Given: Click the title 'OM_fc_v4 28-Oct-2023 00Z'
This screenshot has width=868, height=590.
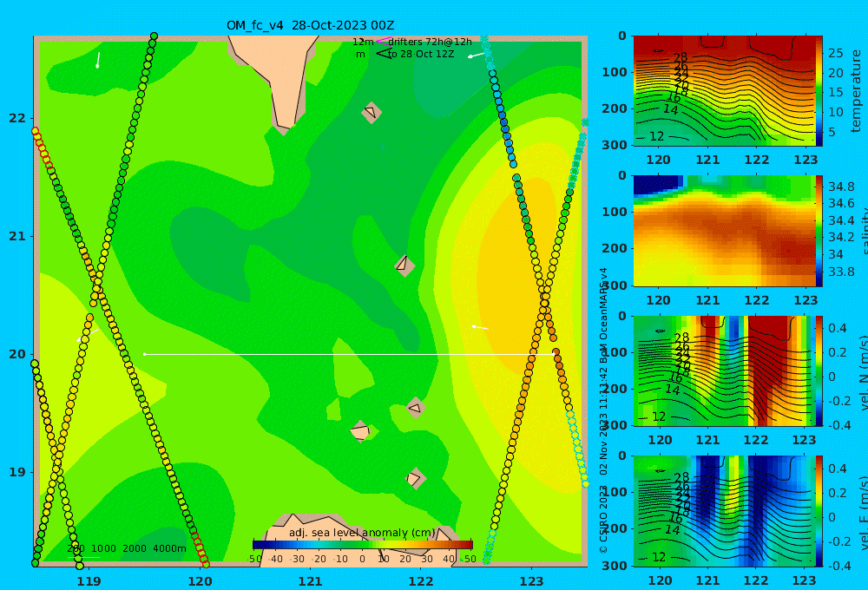Looking at the screenshot, I should click(x=310, y=25).
